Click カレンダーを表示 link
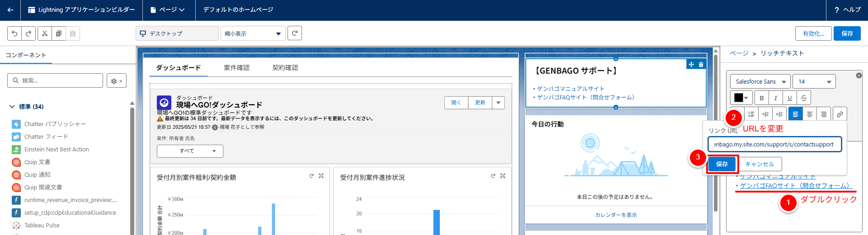 point(616,215)
